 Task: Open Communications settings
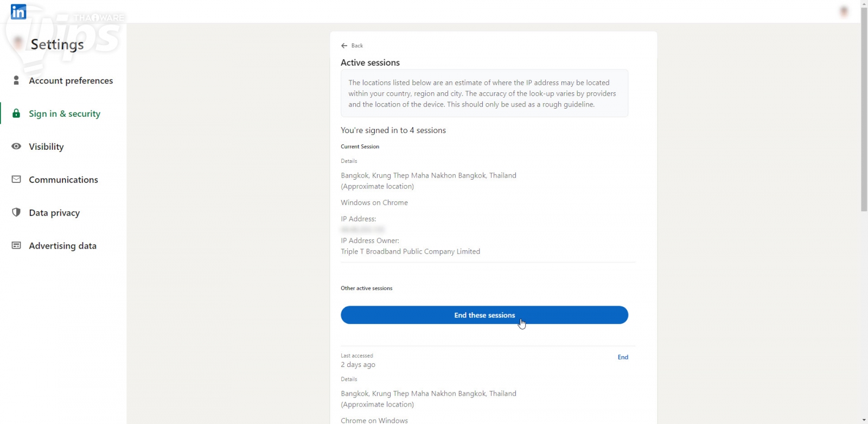coord(63,180)
